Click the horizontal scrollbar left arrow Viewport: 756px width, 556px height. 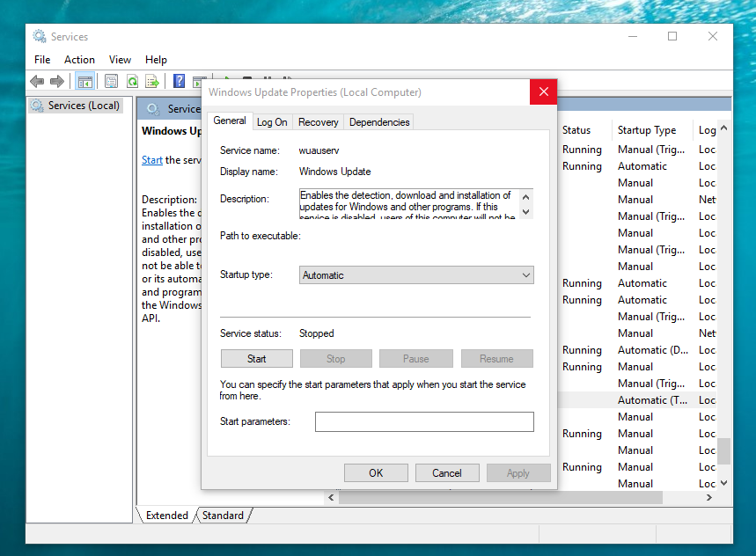[331, 498]
